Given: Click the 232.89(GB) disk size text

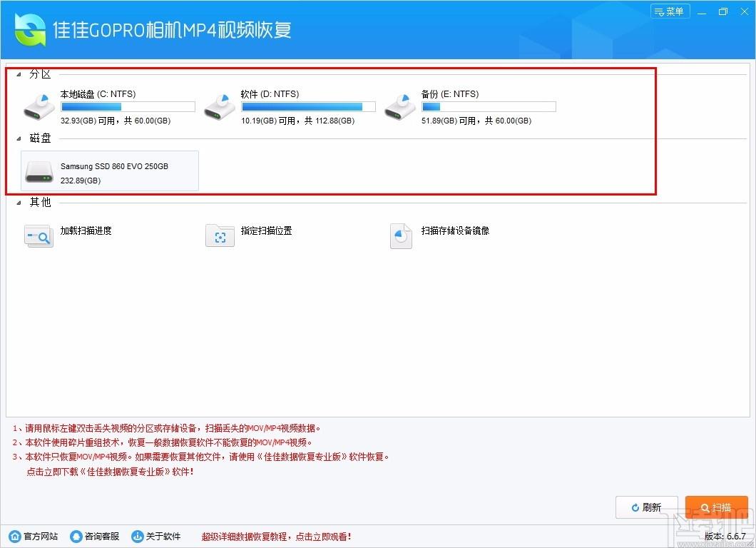Looking at the screenshot, I should click(81, 181).
